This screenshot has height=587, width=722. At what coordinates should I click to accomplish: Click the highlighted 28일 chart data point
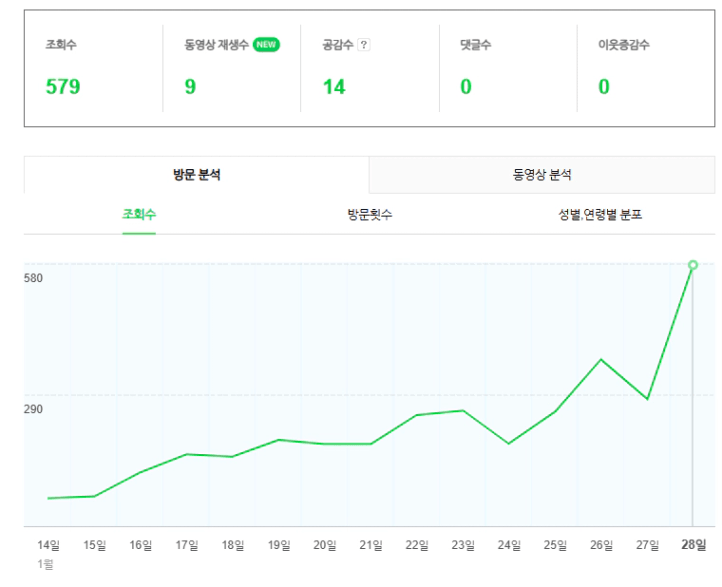692,265
